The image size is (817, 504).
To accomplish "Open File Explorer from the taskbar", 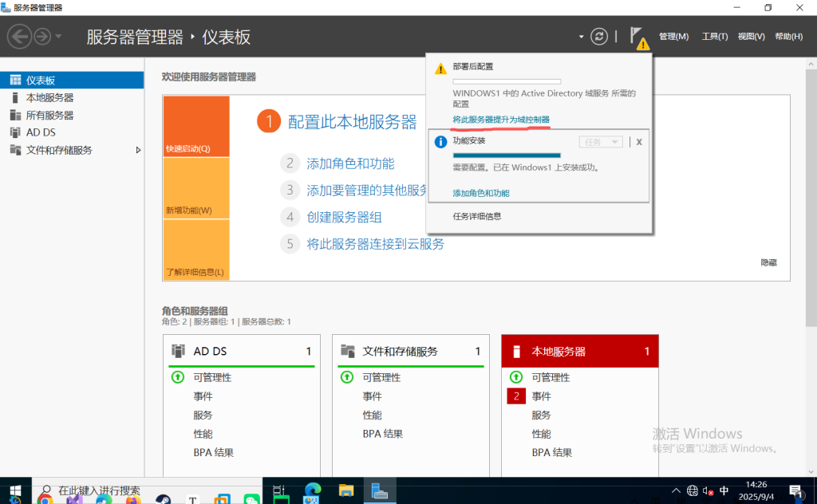I will [x=345, y=491].
